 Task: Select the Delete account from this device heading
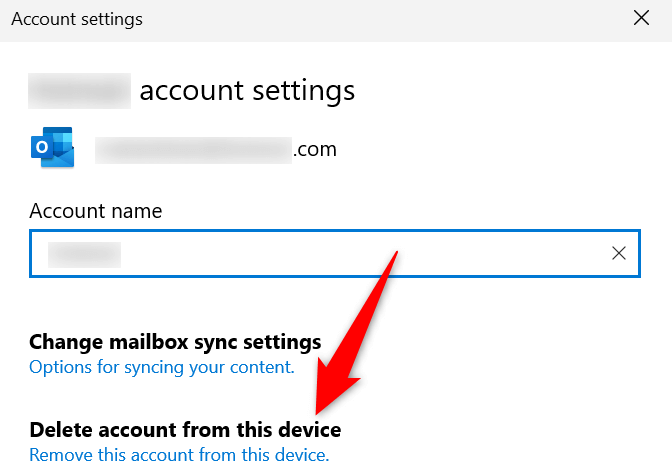[185, 430]
